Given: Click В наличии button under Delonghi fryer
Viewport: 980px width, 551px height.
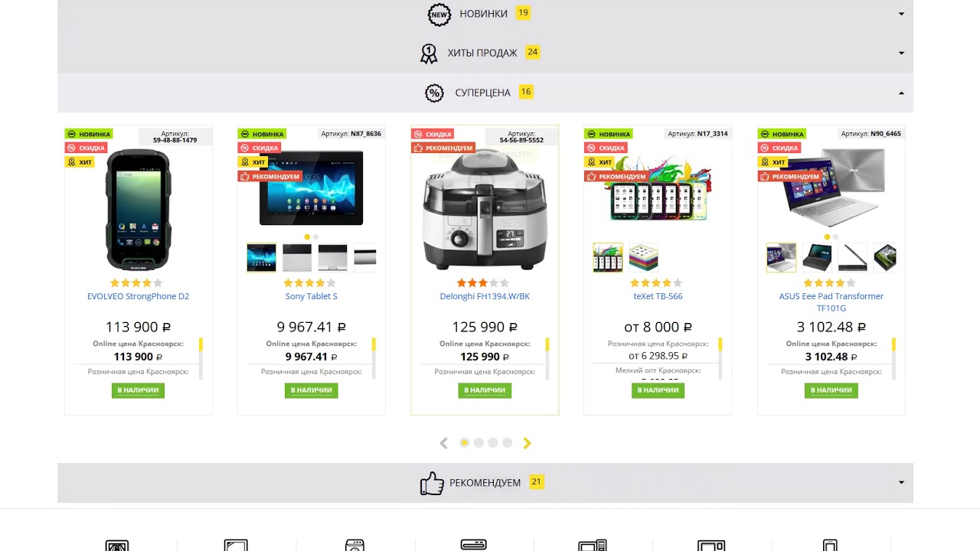Looking at the screenshot, I should [485, 390].
